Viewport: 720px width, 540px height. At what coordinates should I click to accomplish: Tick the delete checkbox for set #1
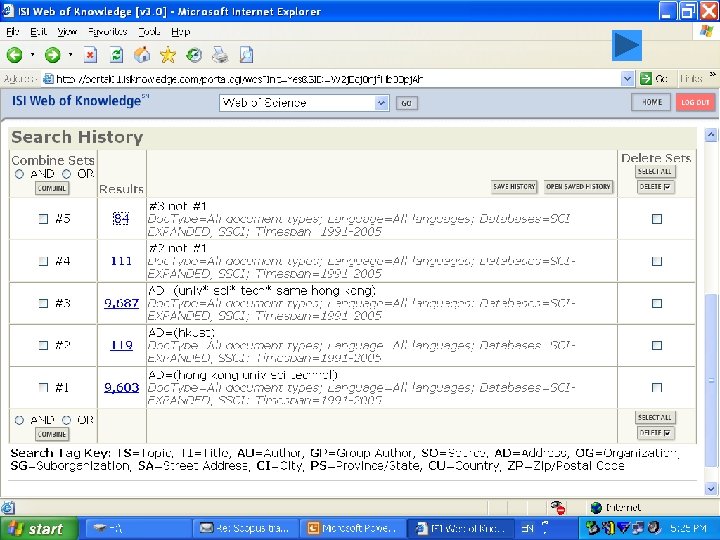click(x=657, y=388)
